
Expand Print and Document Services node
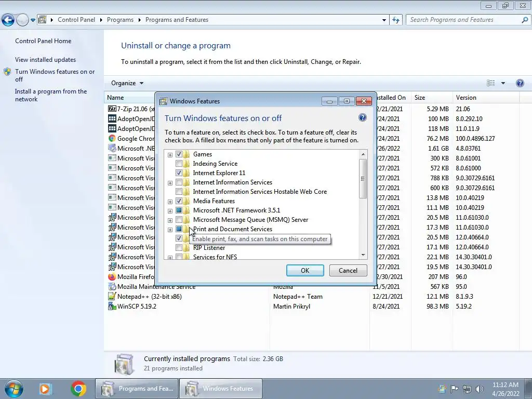[170, 230]
